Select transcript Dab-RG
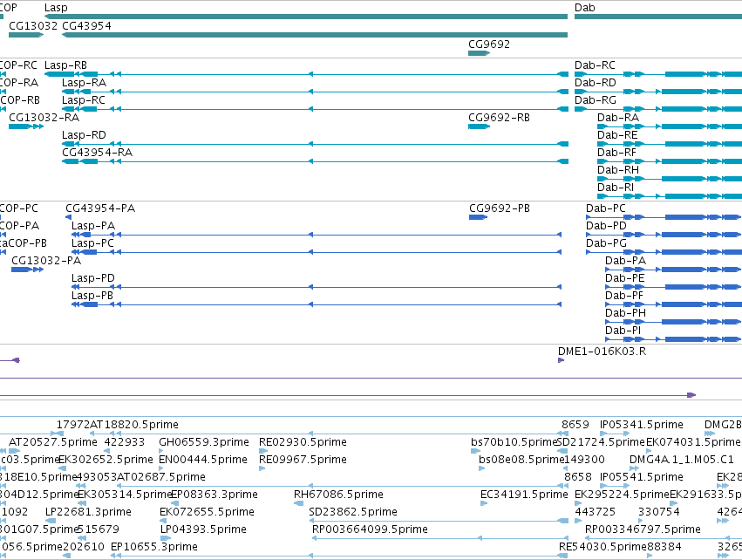This screenshot has height=560, width=742. tap(596, 100)
